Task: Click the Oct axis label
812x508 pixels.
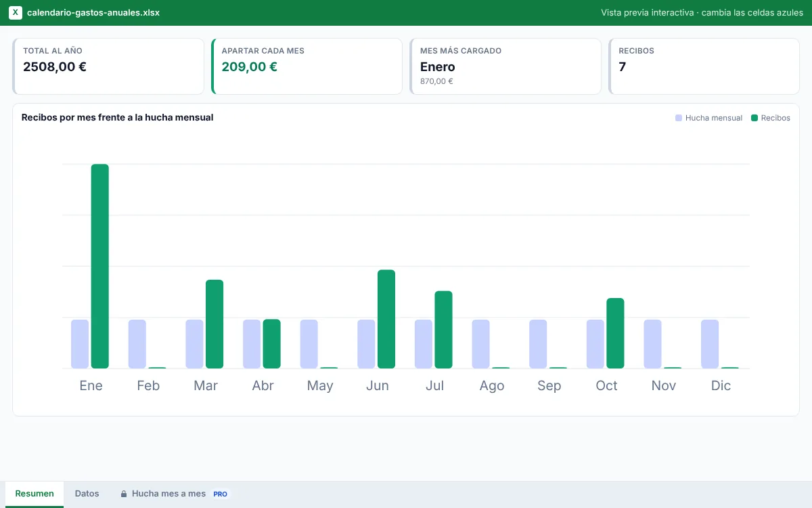Action: point(607,385)
